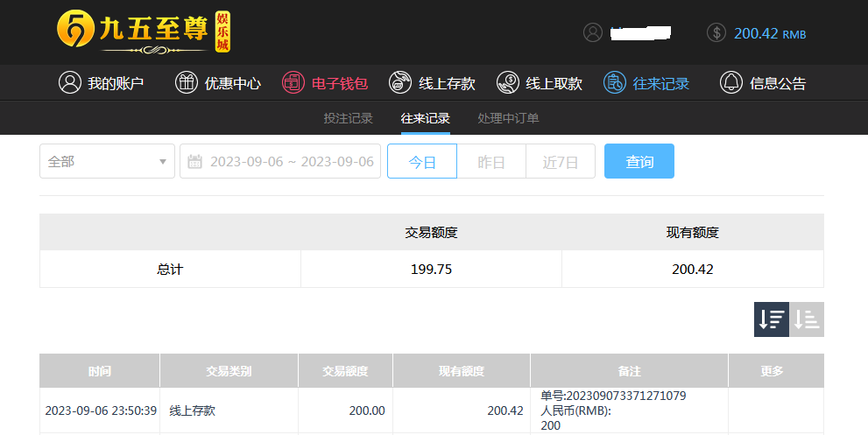Click the 备注 column header
The width and height of the screenshot is (868, 435).
click(630, 371)
